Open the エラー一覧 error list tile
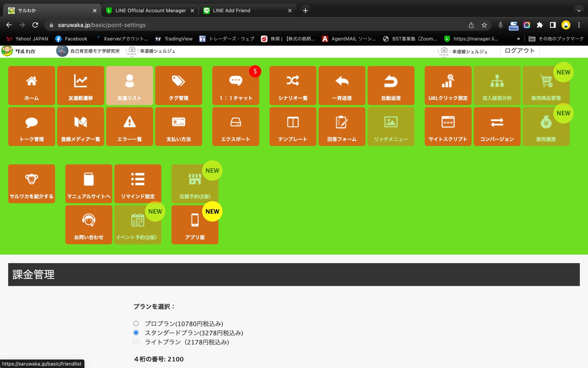 pyautogui.click(x=130, y=127)
